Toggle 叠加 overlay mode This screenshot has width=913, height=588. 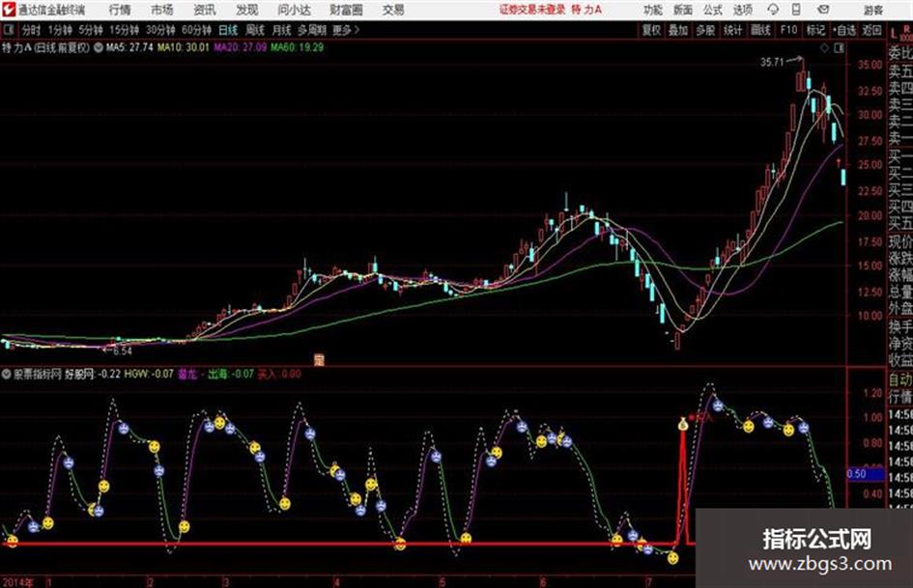[678, 30]
